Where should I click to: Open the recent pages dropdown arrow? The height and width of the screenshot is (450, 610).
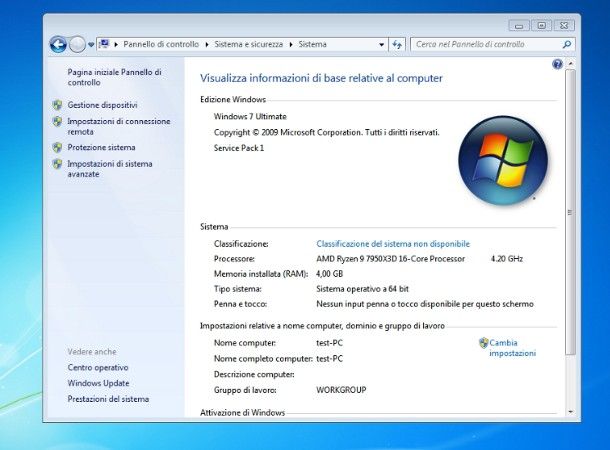point(91,45)
